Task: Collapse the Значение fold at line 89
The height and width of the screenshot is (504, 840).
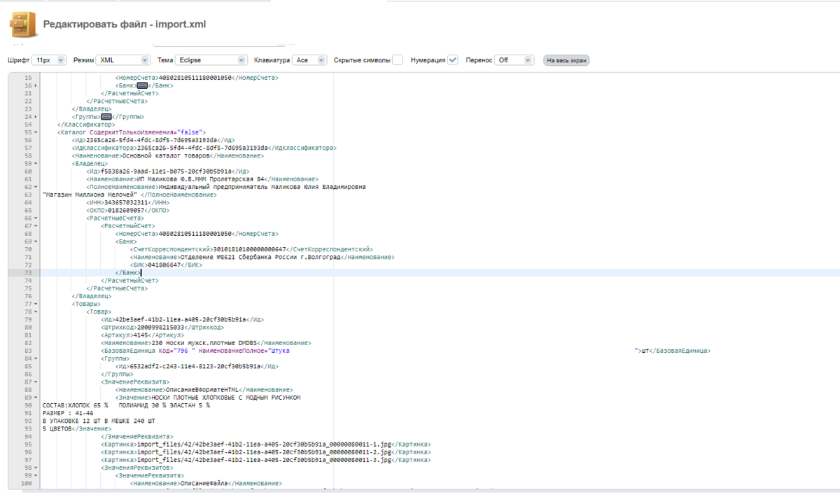Action: (36, 398)
